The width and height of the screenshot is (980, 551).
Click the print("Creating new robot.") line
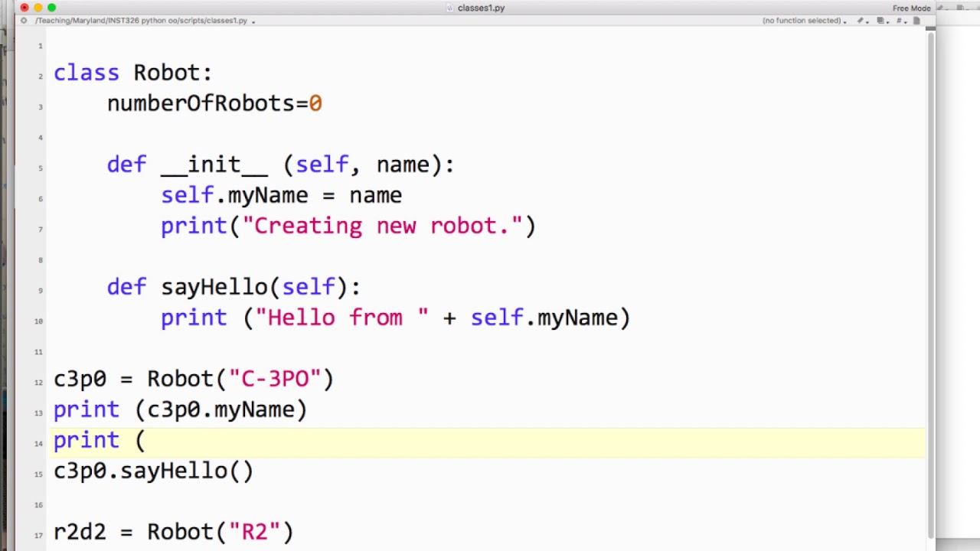click(x=348, y=226)
